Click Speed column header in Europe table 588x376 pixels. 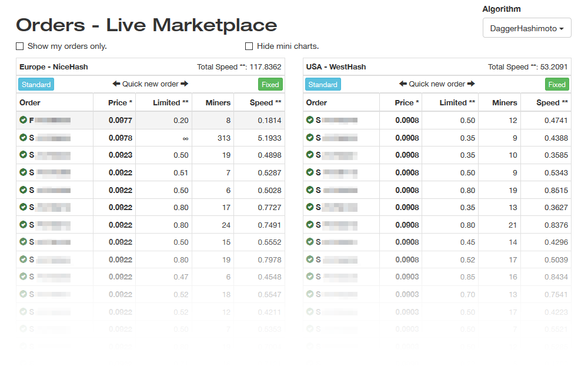click(266, 102)
